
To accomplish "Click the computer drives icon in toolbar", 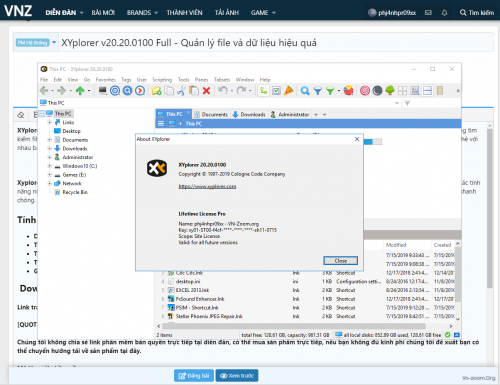I will click(102, 90).
